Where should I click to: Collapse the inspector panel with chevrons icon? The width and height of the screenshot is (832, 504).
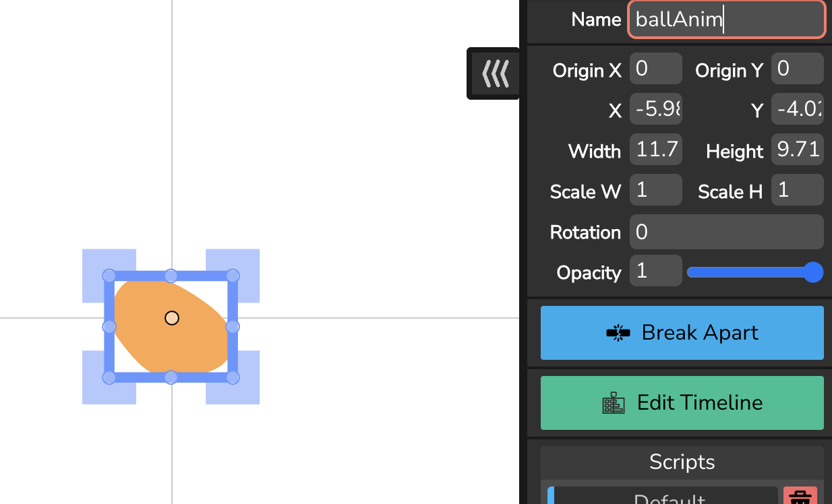494,73
